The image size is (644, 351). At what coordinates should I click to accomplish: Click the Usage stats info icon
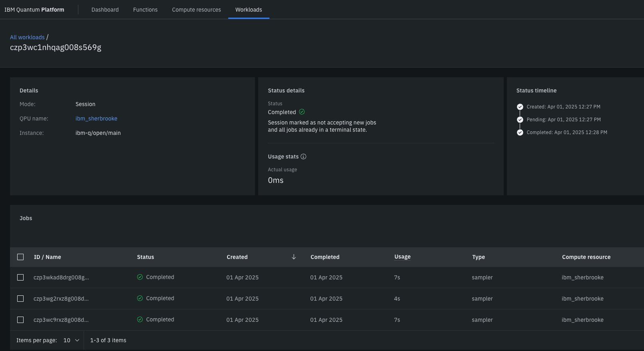(303, 156)
